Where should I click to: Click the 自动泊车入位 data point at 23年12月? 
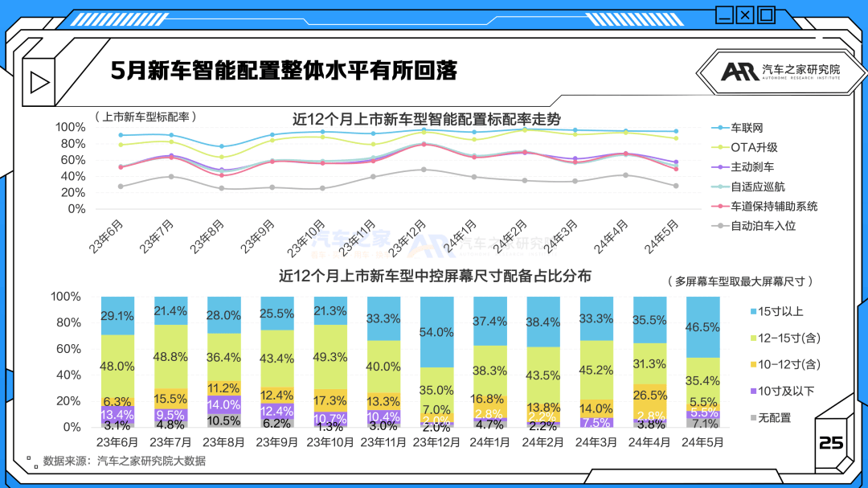click(424, 170)
